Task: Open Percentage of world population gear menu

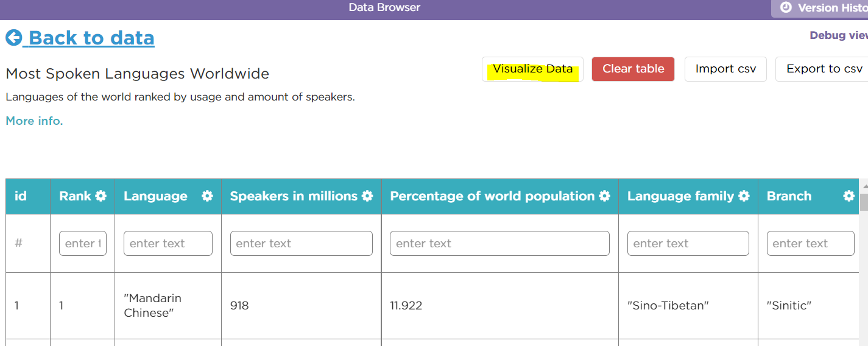Action: pyautogui.click(x=604, y=196)
